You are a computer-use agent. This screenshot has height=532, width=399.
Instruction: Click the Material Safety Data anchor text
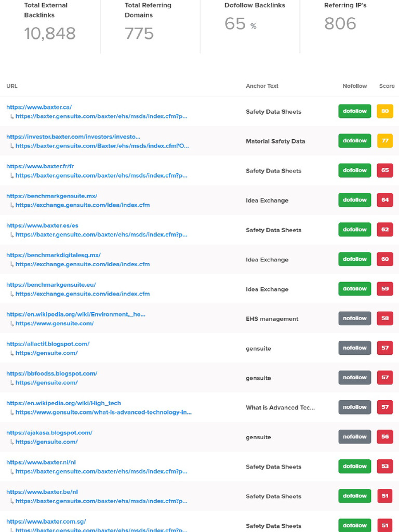click(275, 141)
